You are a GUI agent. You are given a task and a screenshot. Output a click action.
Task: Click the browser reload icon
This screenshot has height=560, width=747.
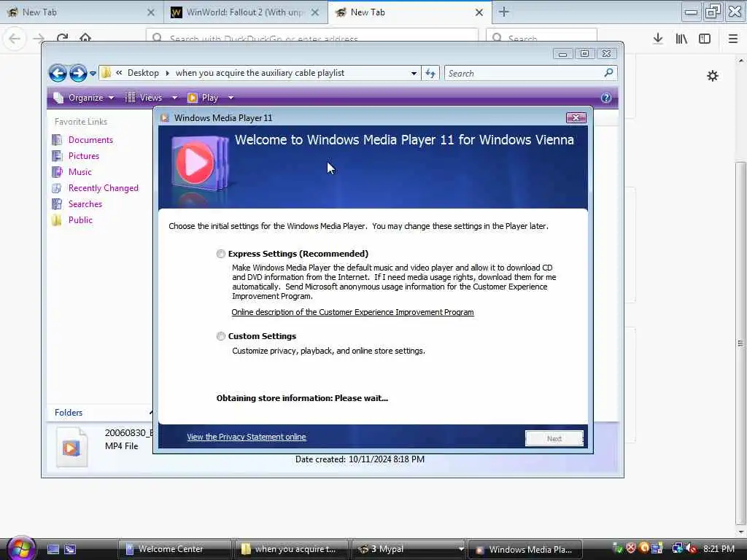click(63, 38)
